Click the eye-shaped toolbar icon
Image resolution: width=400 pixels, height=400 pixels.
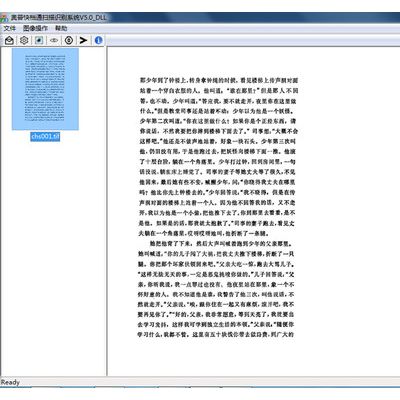tap(54, 40)
